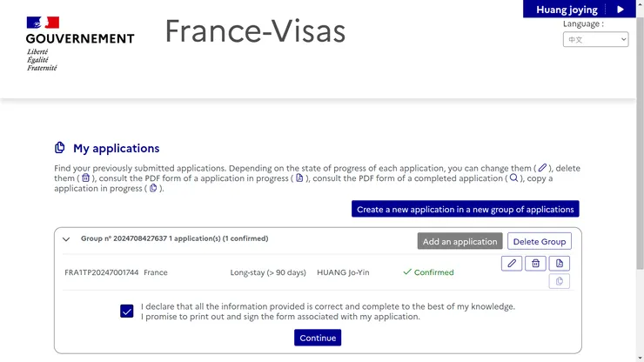Open the PDF form icon for the application
Image resolution: width=644 pixels, height=362 pixels.
point(559,264)
